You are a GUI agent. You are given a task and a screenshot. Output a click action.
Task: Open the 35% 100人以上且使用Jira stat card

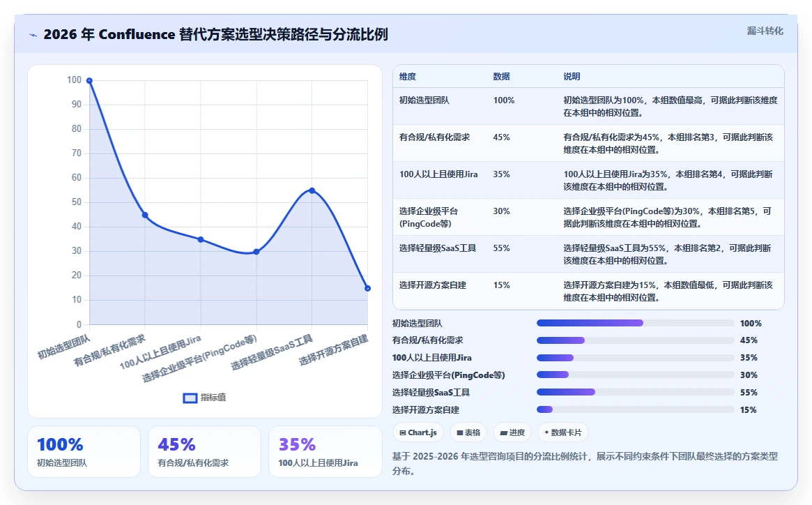point(325,451)
